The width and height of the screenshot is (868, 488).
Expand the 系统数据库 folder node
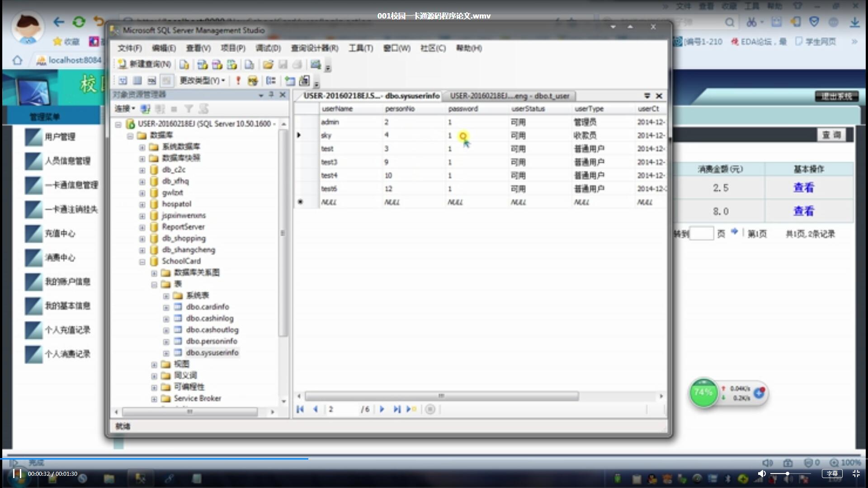142,147
